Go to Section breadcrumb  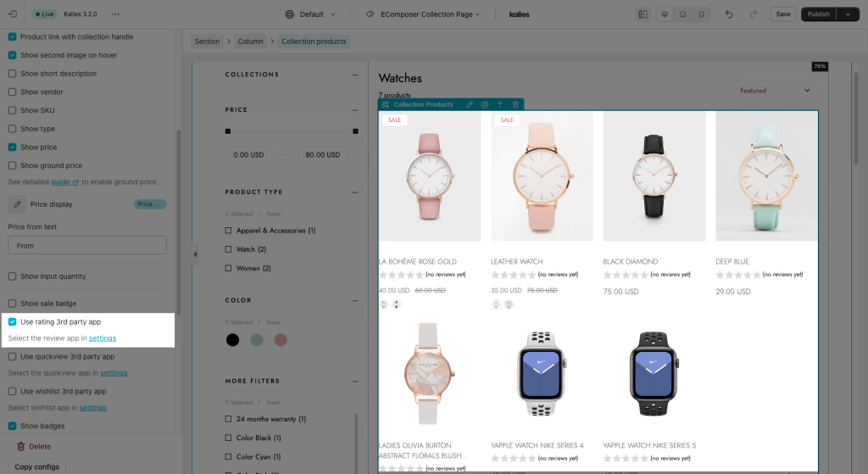pyautogui.click(x=207, y=42)
